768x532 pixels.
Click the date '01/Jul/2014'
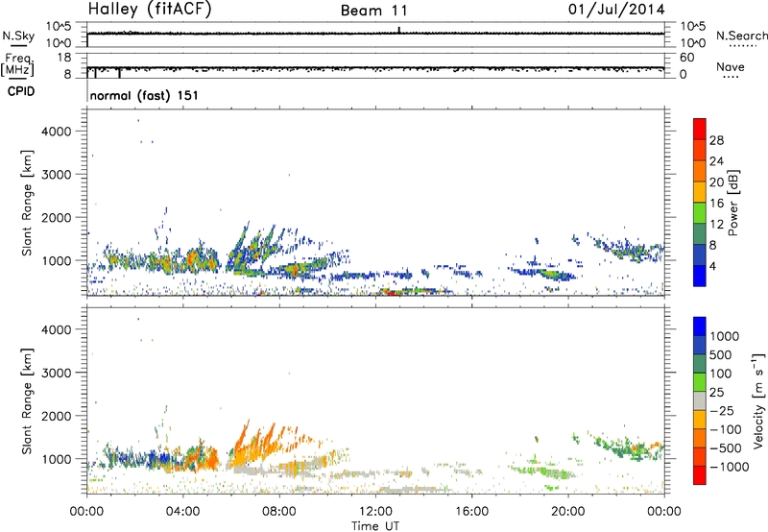coord(616,10)
